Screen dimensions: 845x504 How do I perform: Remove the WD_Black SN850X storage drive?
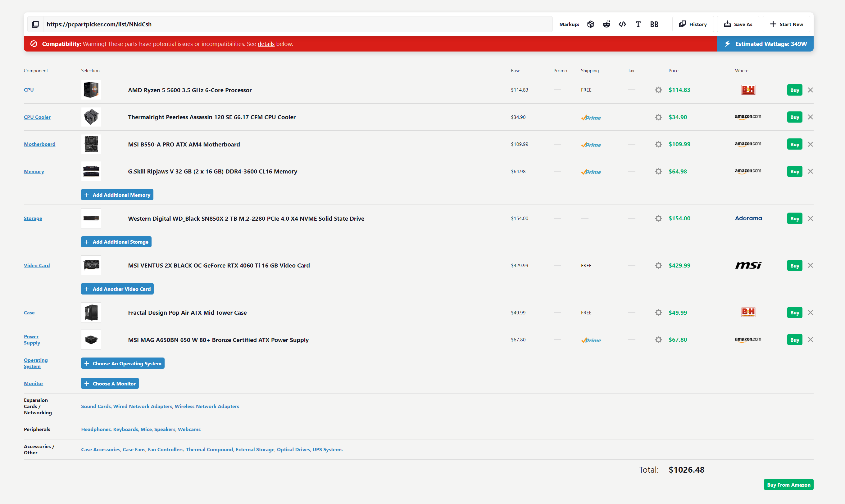pyautogui.click(x=810, y=218)
